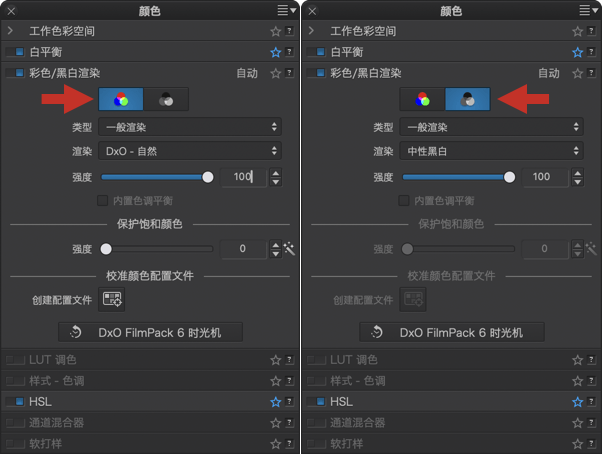Click create profile icon in left panel
The image size is (602, 454).
pos(112,299)
